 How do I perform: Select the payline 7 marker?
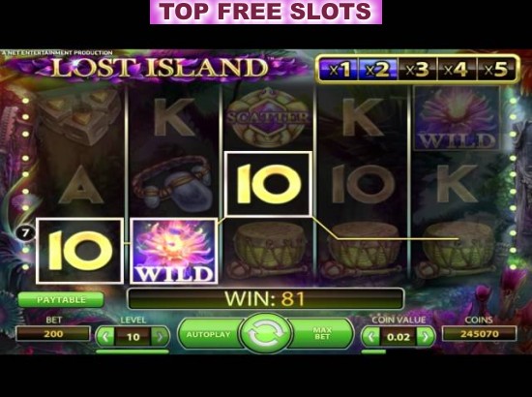coord(25,233)
